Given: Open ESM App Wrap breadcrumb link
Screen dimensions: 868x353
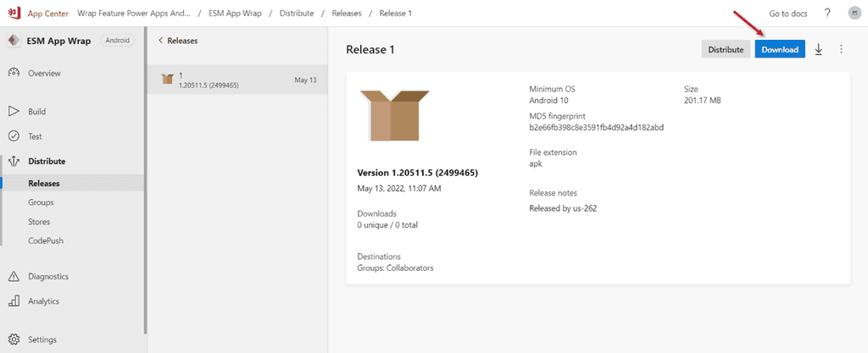Looking at the screenshot, I should [235, 14].
